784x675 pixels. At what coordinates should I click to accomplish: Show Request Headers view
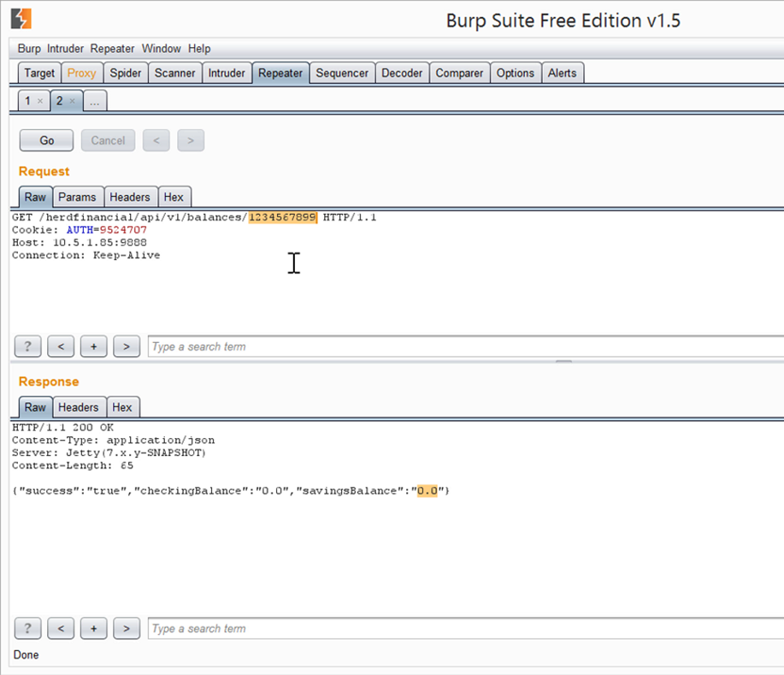pos(130,197)
